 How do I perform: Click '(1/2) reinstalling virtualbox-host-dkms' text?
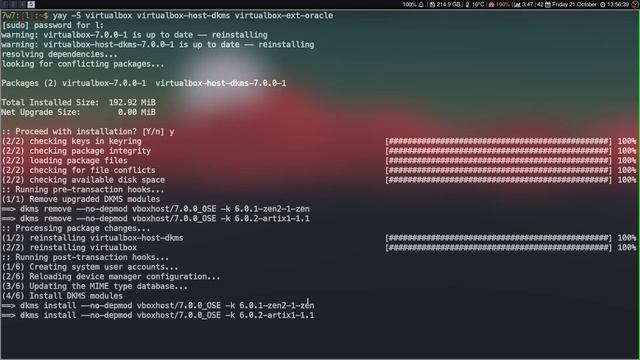pos(92,238)
